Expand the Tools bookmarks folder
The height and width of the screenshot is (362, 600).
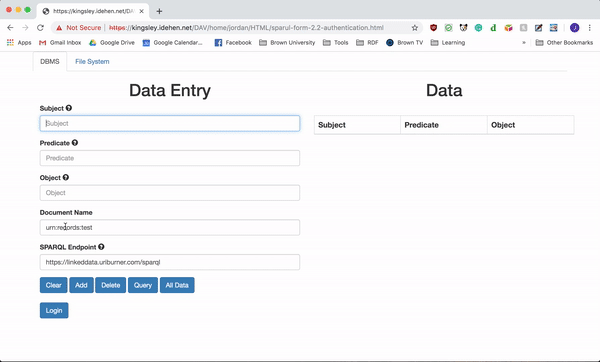336,42
